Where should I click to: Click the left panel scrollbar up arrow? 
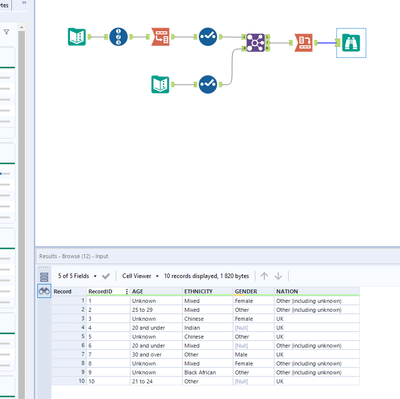pos(21,27)
